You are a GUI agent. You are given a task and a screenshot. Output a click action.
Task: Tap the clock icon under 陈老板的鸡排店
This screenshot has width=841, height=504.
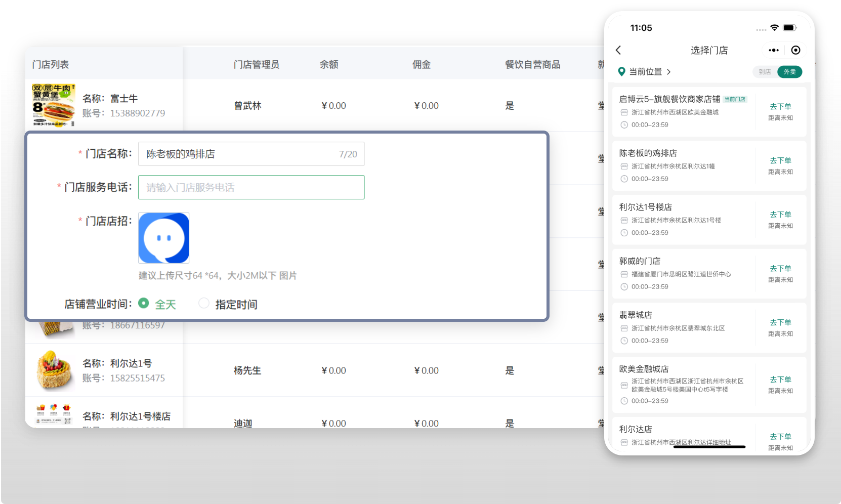pos(624,179)
